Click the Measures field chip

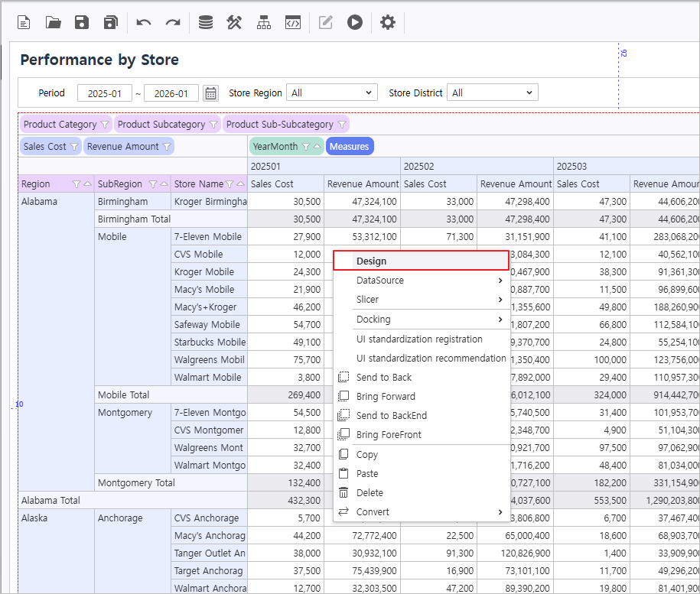pyautogui.click(x=350, y=147)
